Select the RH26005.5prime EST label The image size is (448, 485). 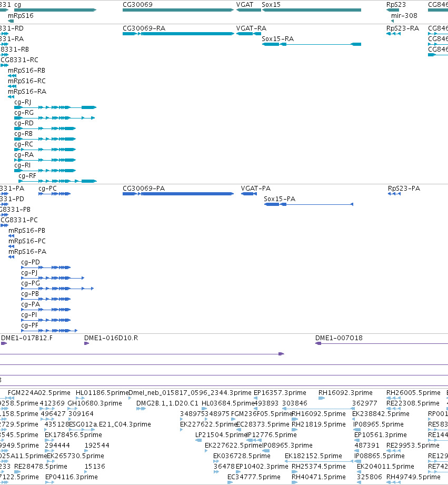click(413, 392)
